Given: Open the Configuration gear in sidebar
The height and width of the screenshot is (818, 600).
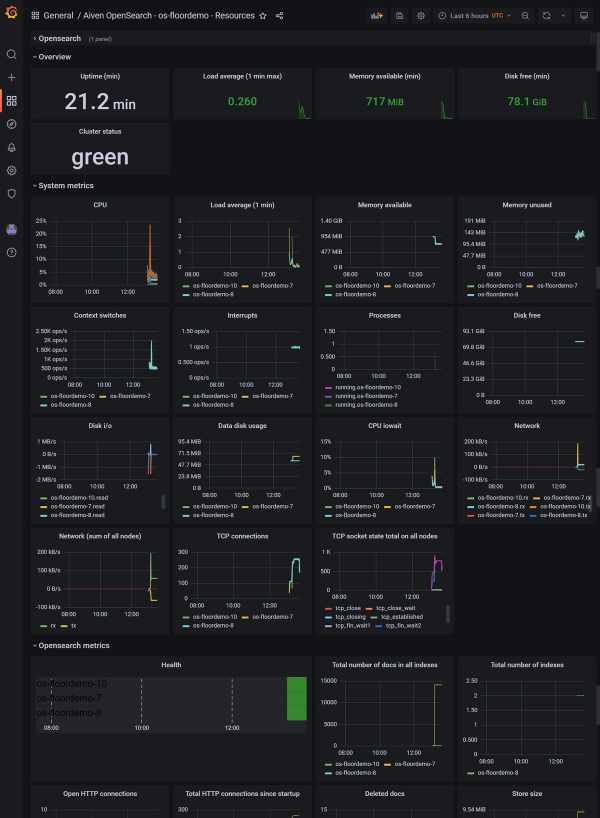Looking at the screenshot, I should [x=11, y=171].
